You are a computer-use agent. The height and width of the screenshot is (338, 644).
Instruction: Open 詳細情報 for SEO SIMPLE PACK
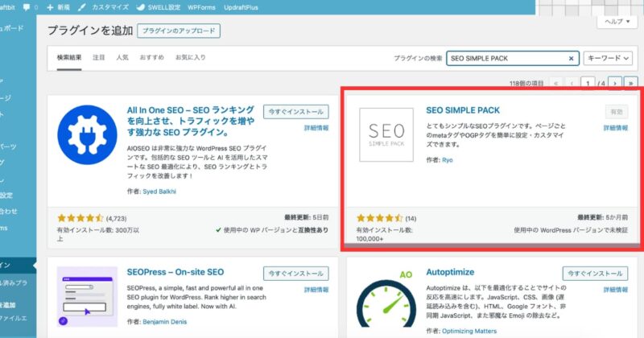[616, 128]
